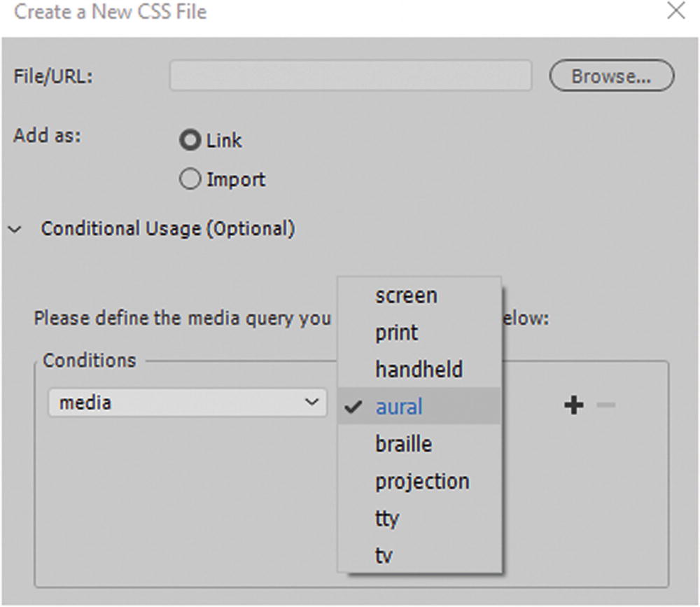This screenshot has width=700, height=607.
Task: Open the media condition dropdown
Action: pyautogui.click(x=187, y=403)
